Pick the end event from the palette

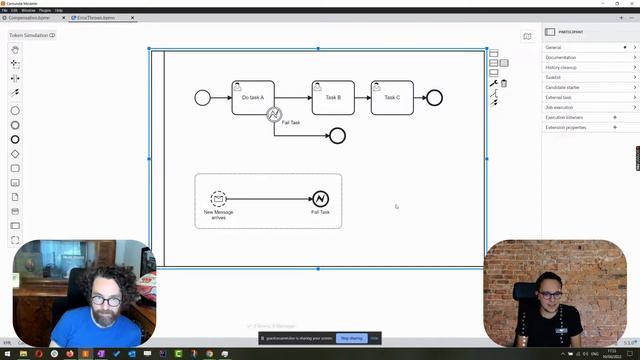(x=15, y=140)
